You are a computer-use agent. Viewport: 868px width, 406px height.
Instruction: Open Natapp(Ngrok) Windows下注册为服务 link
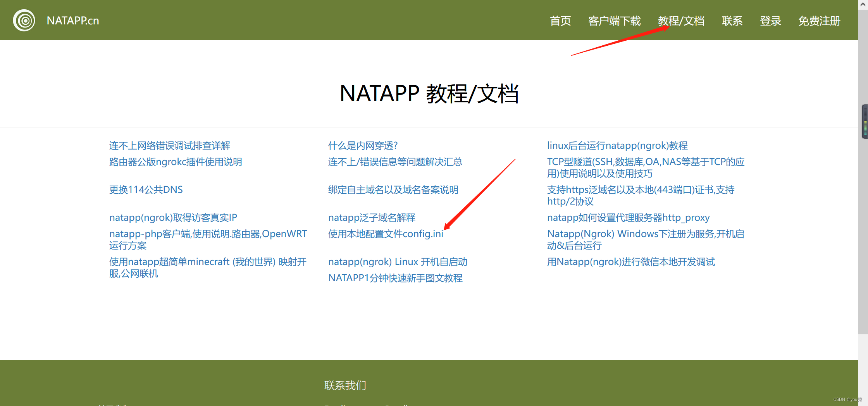(x=646, y=240)
